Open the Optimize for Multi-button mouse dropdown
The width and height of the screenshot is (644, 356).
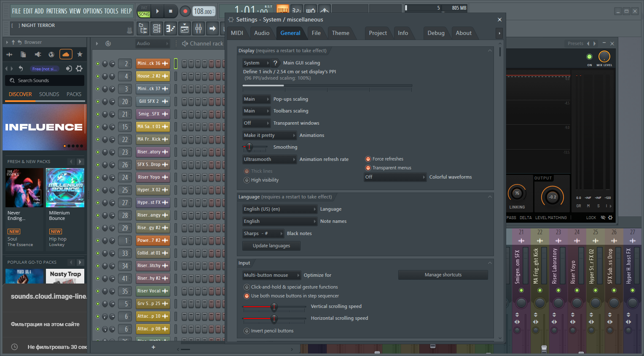pos(271,275)
